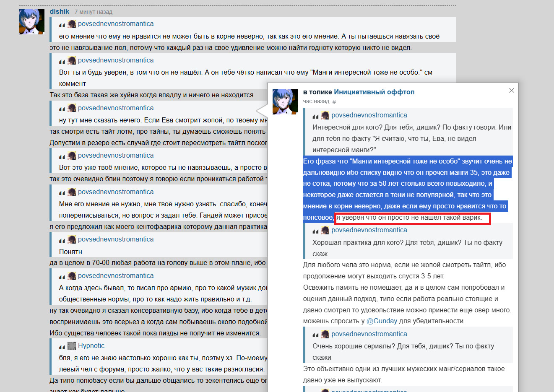Click the avatar inside the popup header

tap(285, 102)
